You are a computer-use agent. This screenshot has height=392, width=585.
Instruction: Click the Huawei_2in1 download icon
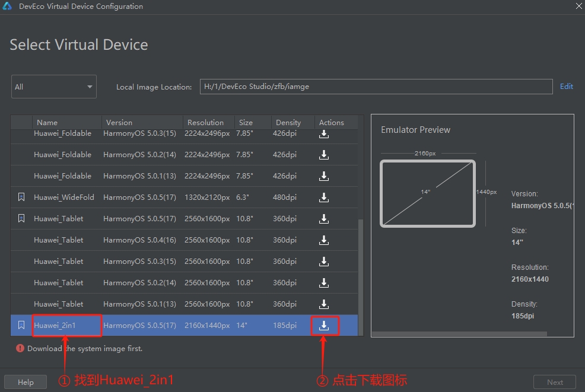[x=324, y=326]
